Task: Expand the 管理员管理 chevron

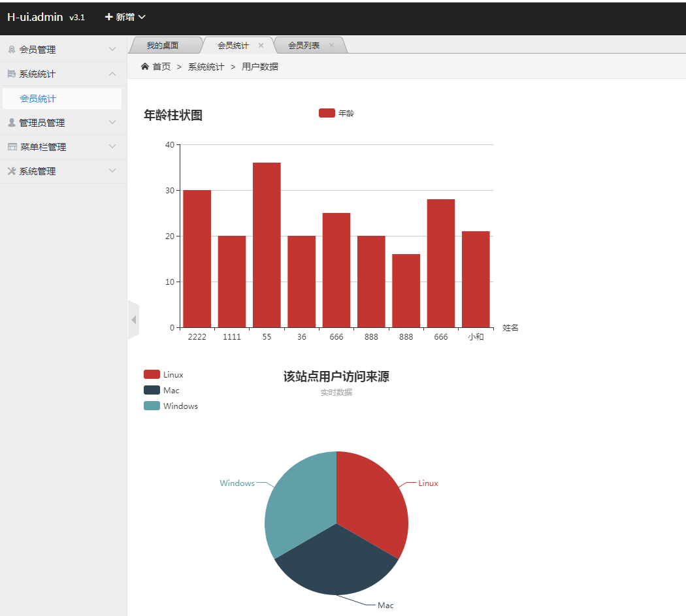Action: (112, 122)
